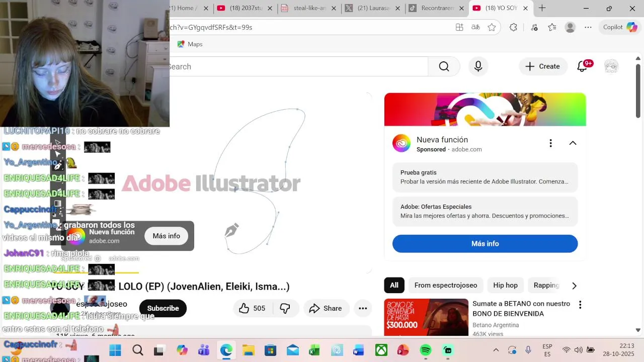This screenshot has width=644, height=362.
Task: Switch to the Home tab
Action: (x=185, y=8)
